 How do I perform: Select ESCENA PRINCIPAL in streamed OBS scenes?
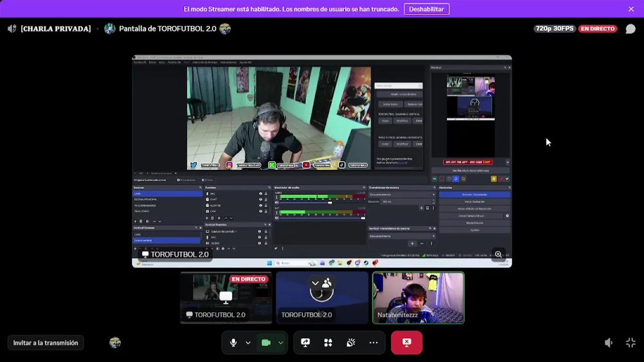coord(168,200)
